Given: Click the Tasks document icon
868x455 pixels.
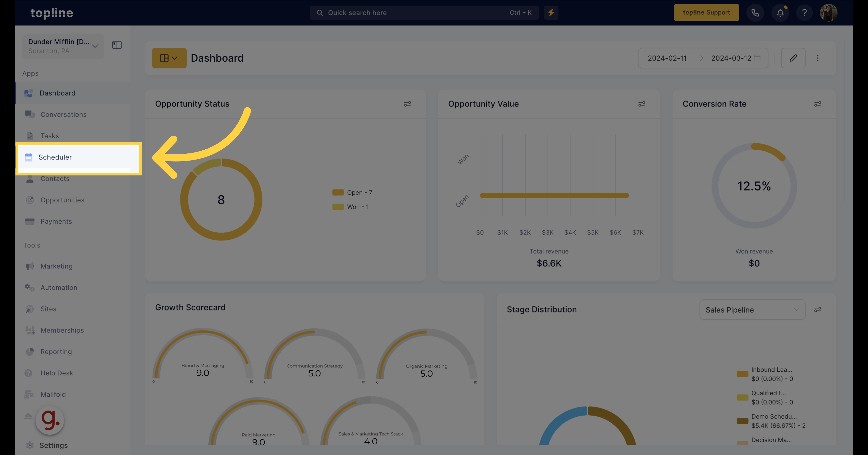Looking at the screenshot, I should point(30,136).
